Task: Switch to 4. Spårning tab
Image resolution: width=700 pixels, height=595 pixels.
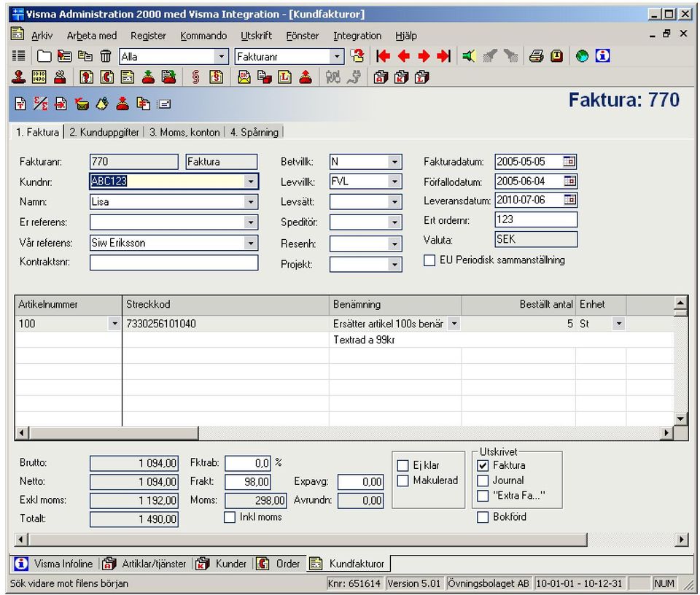Action: pyautogui.click(x=254, y=132)
